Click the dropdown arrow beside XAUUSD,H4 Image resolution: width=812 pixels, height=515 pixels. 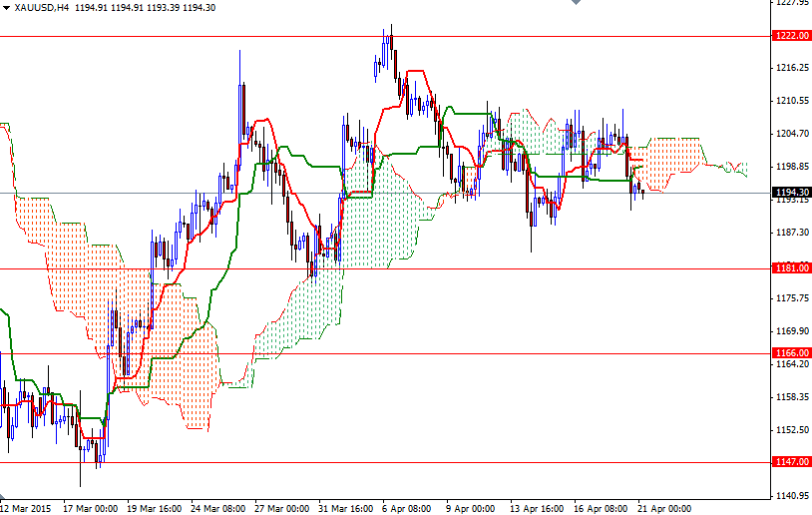[6, 7]
